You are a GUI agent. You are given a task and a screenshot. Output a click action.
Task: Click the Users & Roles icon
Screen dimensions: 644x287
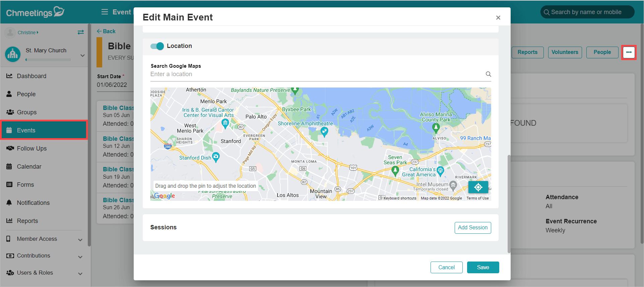click(10, 273)
